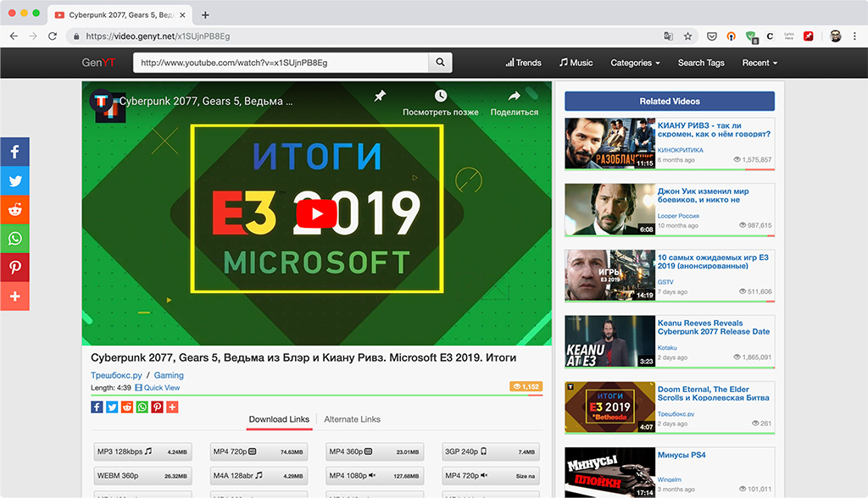Open the Трешбокс.ру channel link
The height and width of the screenshot is (498, 868).
pyautogui.click(x=116, y=374)
